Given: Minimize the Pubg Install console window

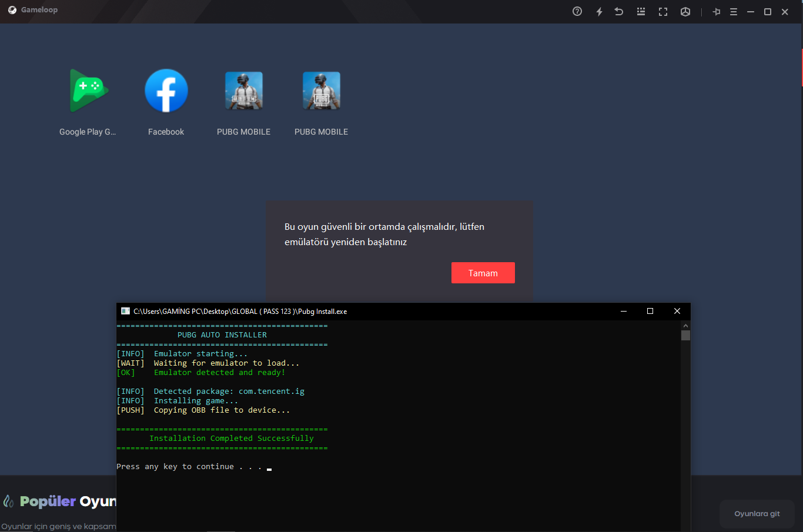Looking at the screenshot, I should pos(624,311).
